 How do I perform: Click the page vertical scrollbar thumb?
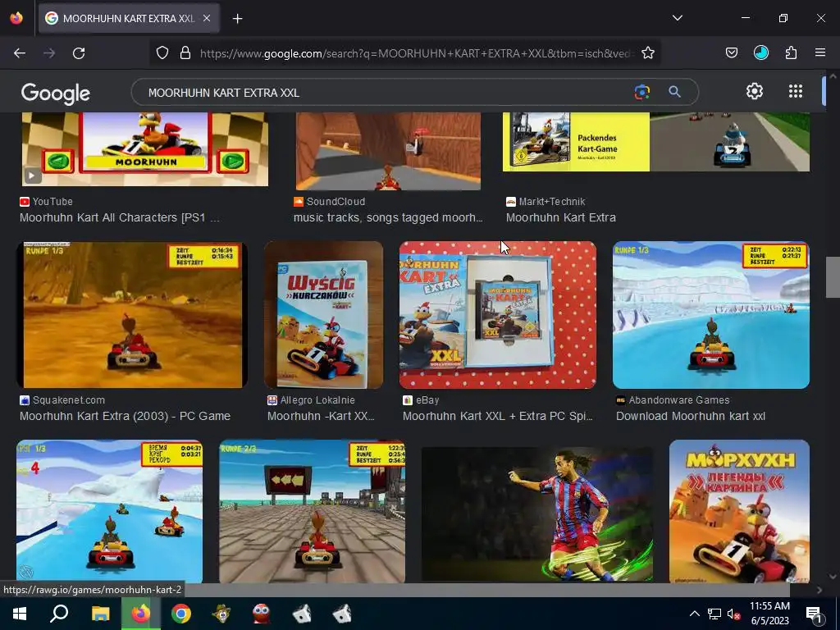point(832,277)
